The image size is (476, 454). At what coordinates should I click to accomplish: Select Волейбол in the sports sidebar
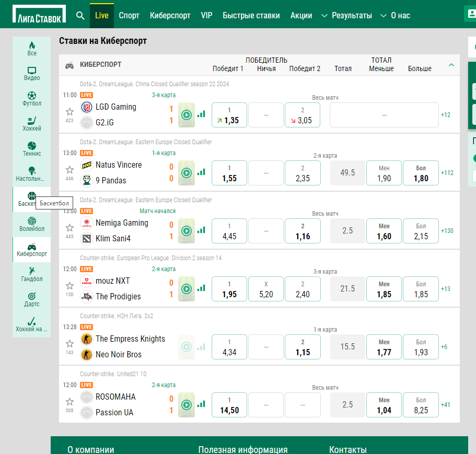coord(32,224)
